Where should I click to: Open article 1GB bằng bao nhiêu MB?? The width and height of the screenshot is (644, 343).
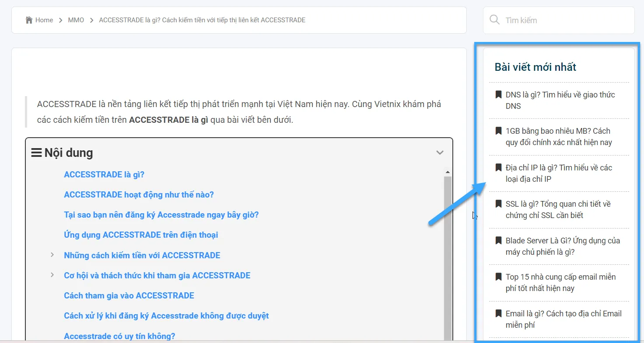tap(559, 137)
